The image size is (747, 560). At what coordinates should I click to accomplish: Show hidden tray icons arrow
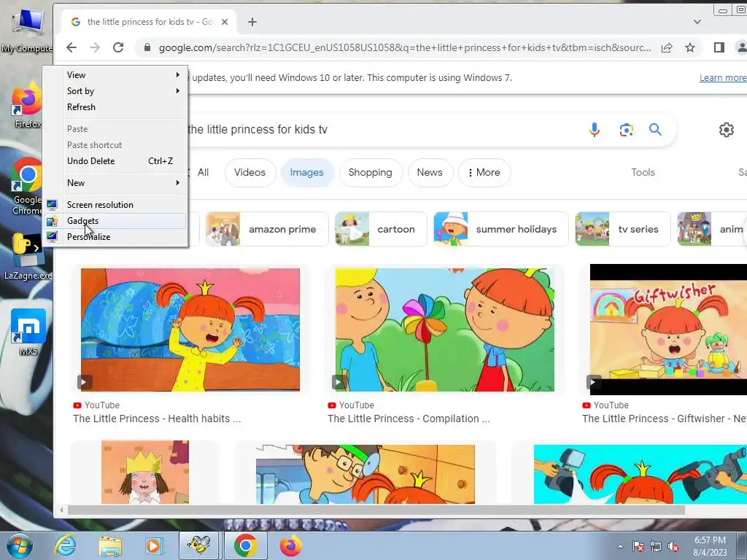tap(620, 547)
